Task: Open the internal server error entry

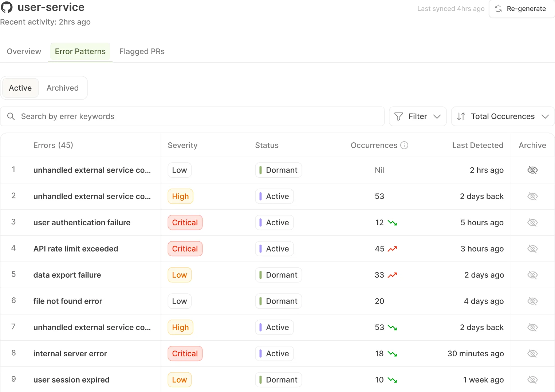Action: click(x=70, y=353)
